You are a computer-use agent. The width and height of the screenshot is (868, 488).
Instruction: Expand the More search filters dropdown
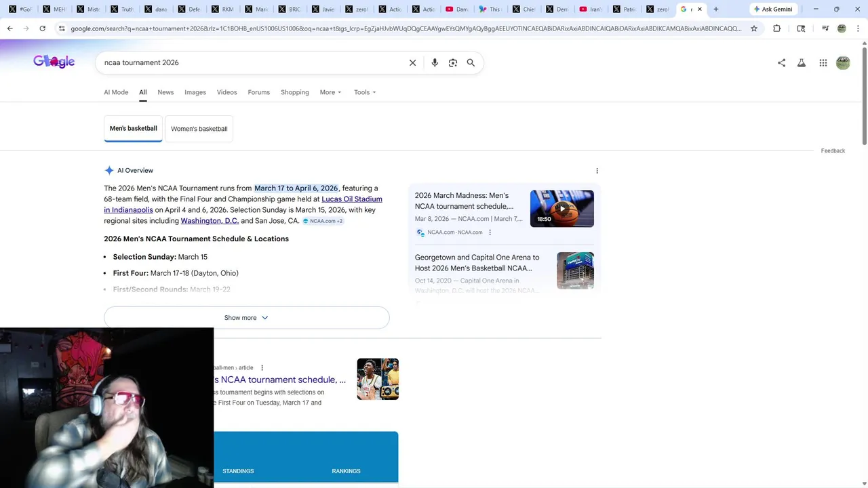(330, 92)
